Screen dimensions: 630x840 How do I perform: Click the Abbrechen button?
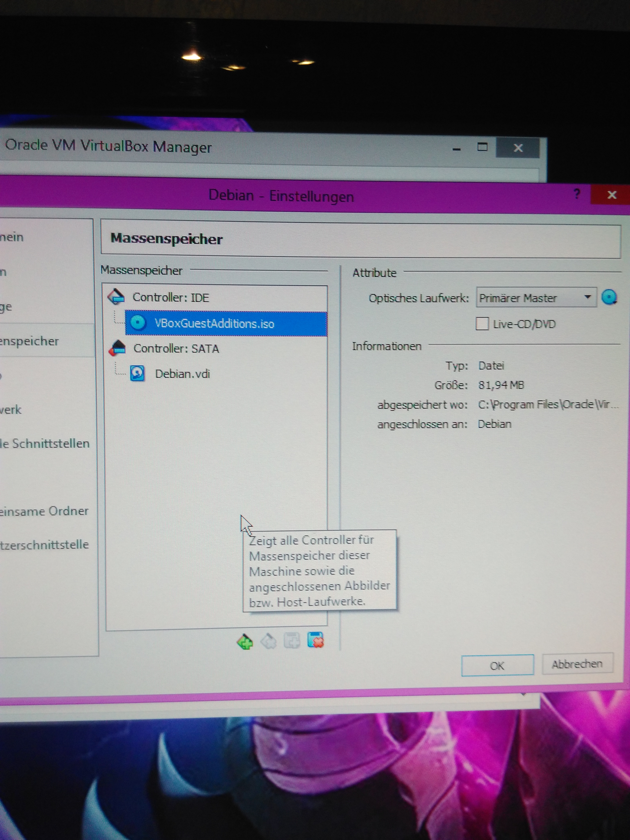577,664
